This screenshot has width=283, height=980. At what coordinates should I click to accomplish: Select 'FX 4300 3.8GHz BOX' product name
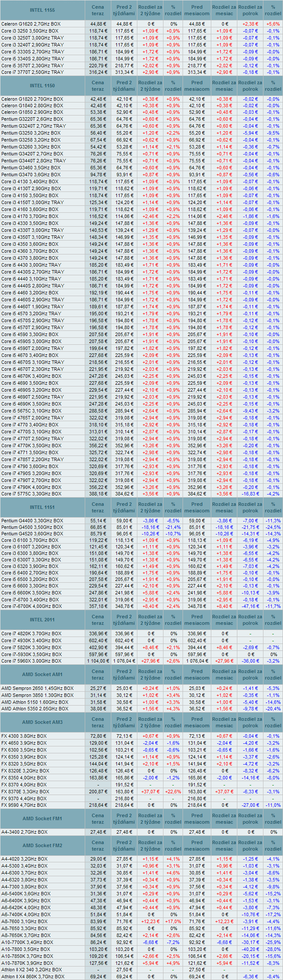[x=24, y=736]
